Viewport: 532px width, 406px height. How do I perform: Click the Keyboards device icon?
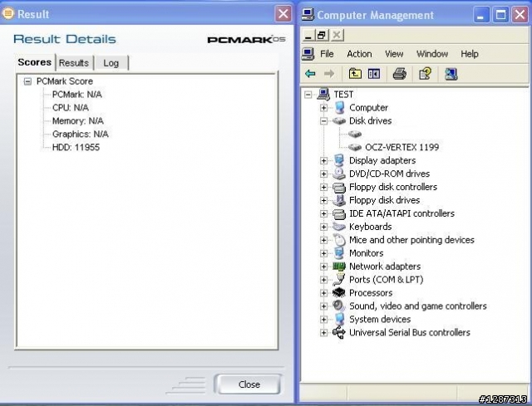pos(339,227)
